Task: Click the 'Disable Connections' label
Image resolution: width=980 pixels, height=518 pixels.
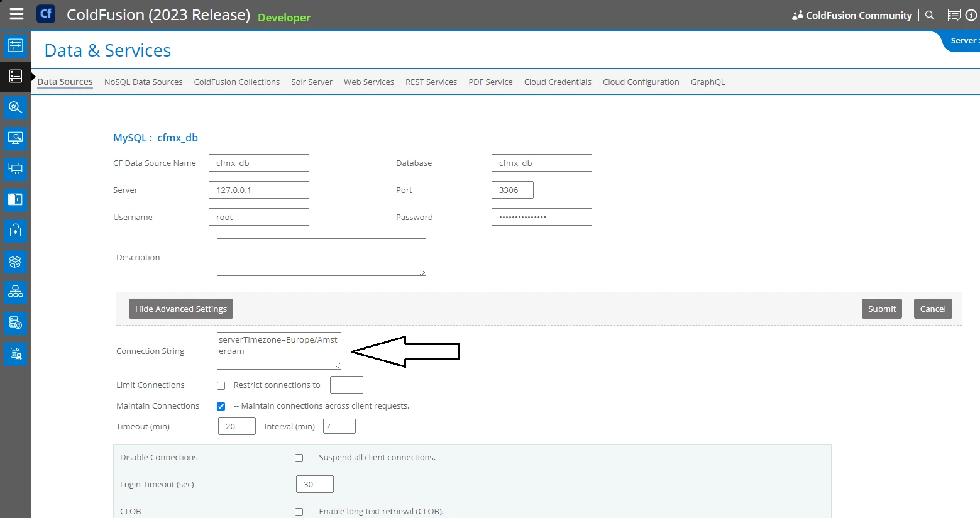Action: click(x=159, y=458)
